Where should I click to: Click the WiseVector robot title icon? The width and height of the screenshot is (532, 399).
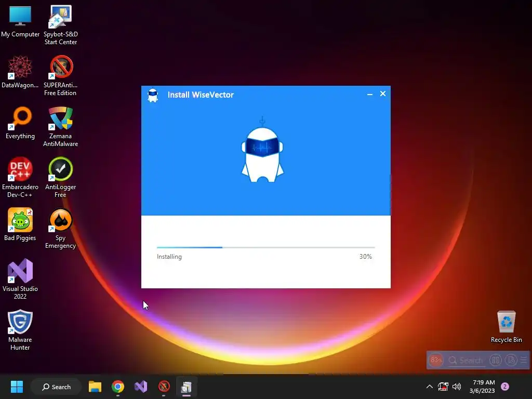(x=153, y=96)
